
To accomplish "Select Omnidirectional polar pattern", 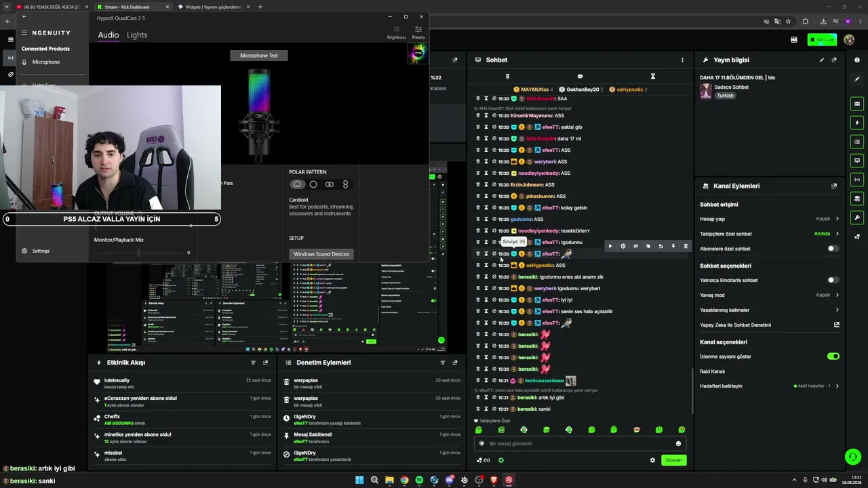I will [x=313, y=184].
